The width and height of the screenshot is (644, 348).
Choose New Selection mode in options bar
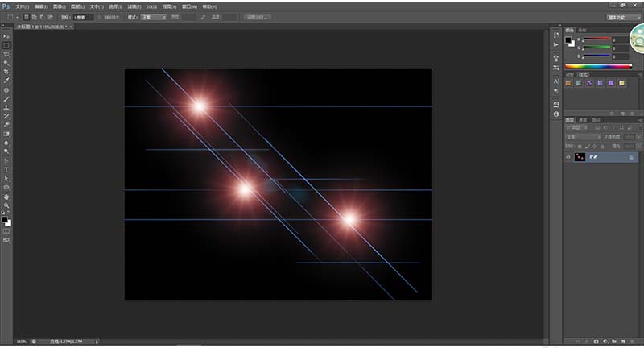tap(27, 17)
